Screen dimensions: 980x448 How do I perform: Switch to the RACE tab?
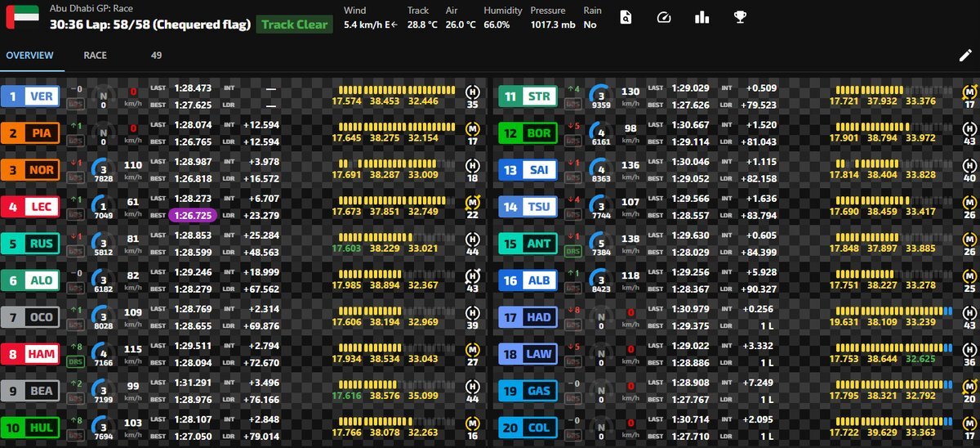96,56
